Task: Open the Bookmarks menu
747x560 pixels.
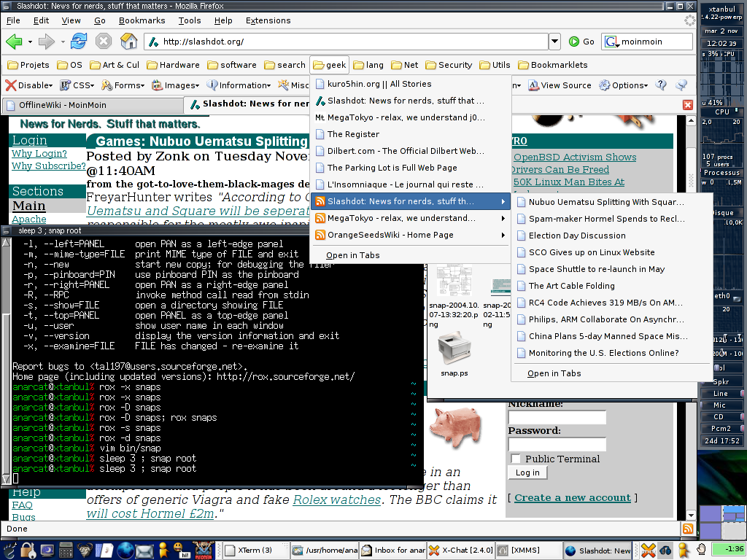Action: pos(142,20)
